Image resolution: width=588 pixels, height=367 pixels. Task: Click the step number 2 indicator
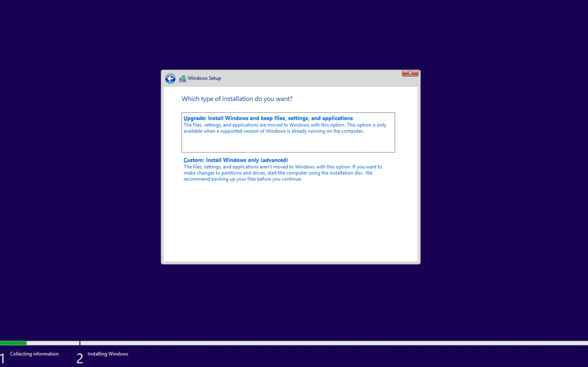click(x=80, y=358)
